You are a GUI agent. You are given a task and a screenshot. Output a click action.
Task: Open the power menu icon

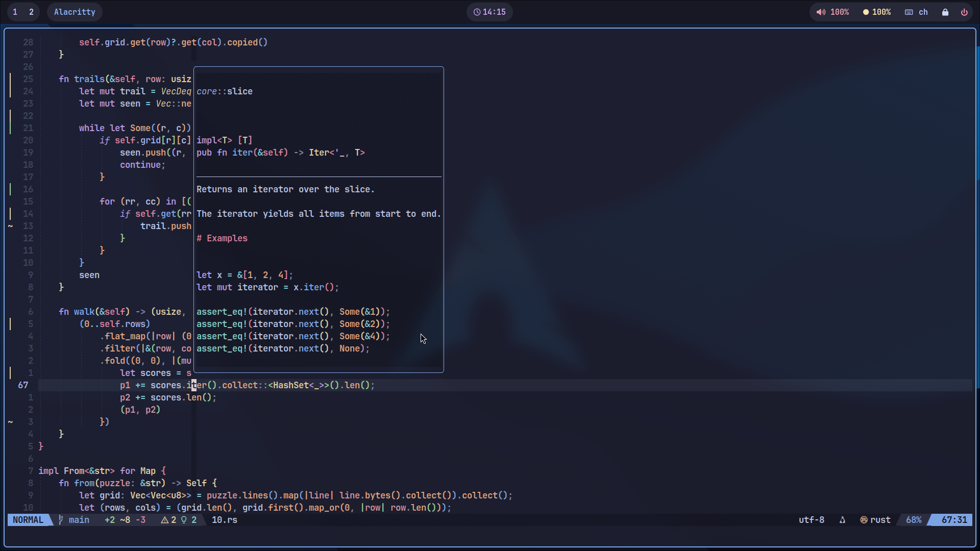tap(964, 12)
